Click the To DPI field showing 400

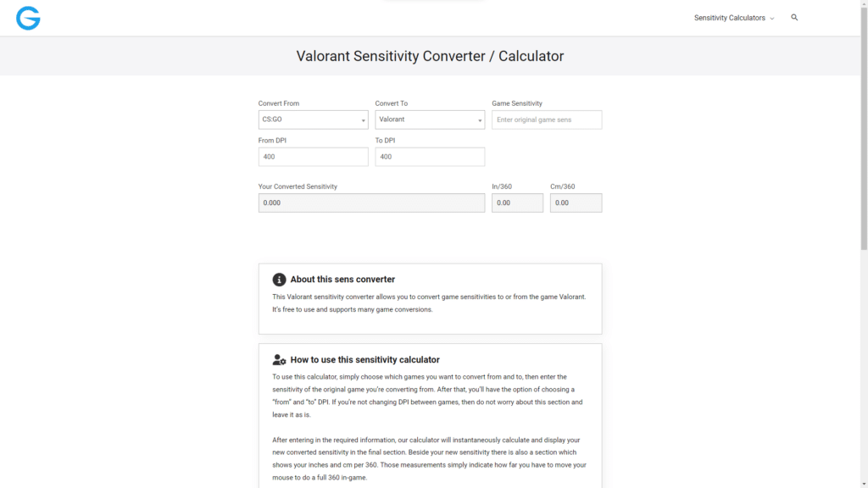click(x=429, y=157)
